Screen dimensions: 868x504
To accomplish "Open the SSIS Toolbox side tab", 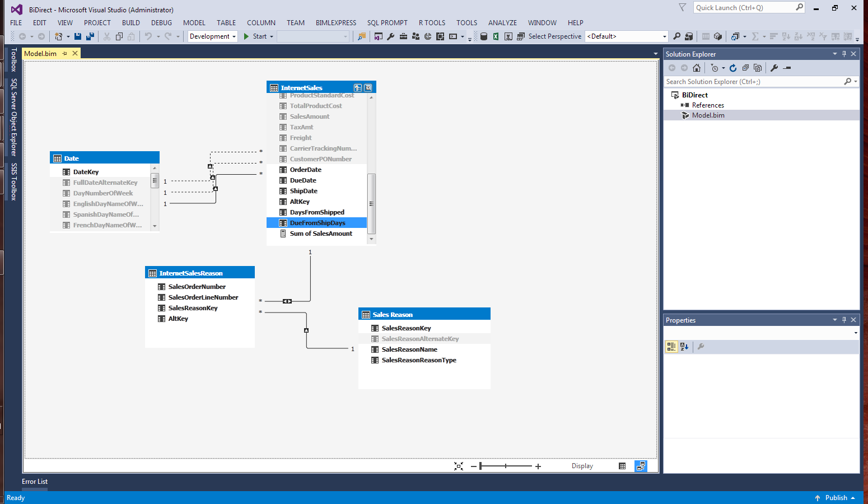I will tap(14, 181).
